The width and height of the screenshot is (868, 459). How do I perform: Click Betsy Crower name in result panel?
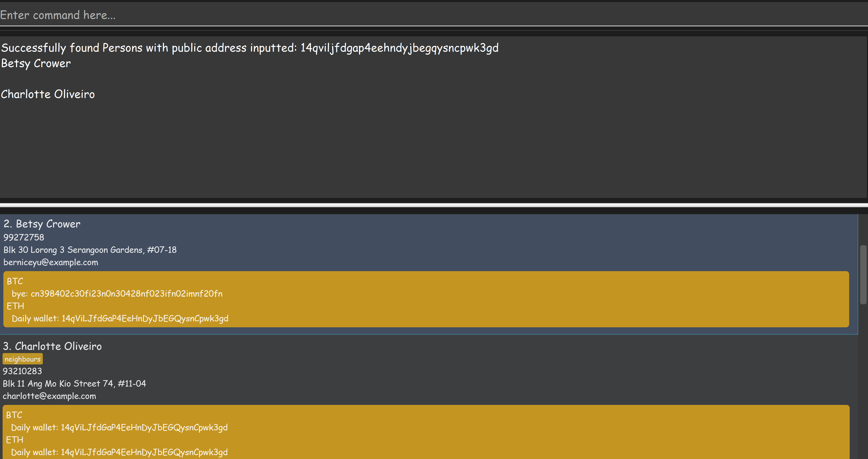tap(36, 63)
